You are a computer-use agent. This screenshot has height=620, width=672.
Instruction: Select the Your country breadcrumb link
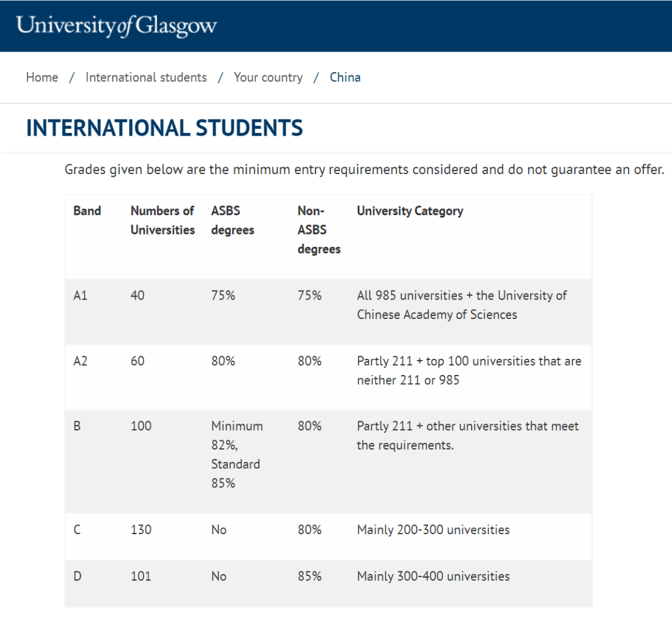268,78
